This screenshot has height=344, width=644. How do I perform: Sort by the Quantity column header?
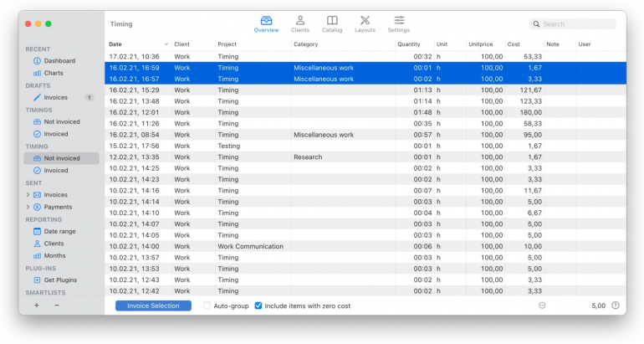tap(414, 44)
